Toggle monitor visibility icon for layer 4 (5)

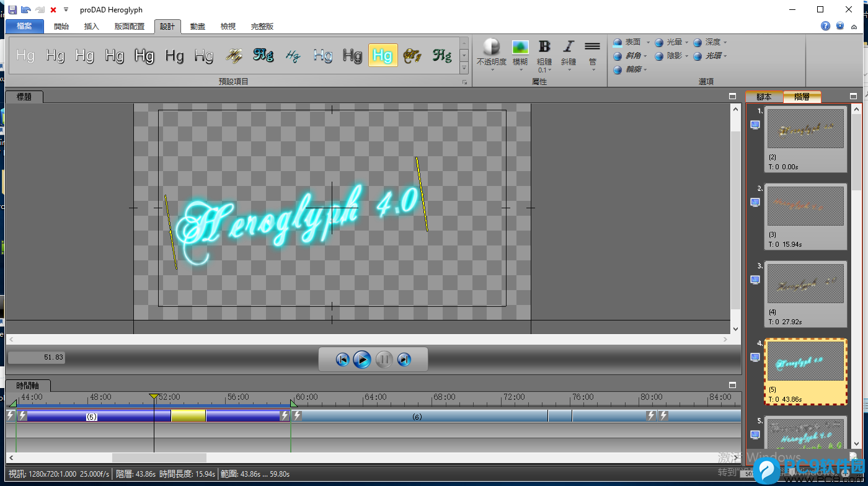point(755,357)
